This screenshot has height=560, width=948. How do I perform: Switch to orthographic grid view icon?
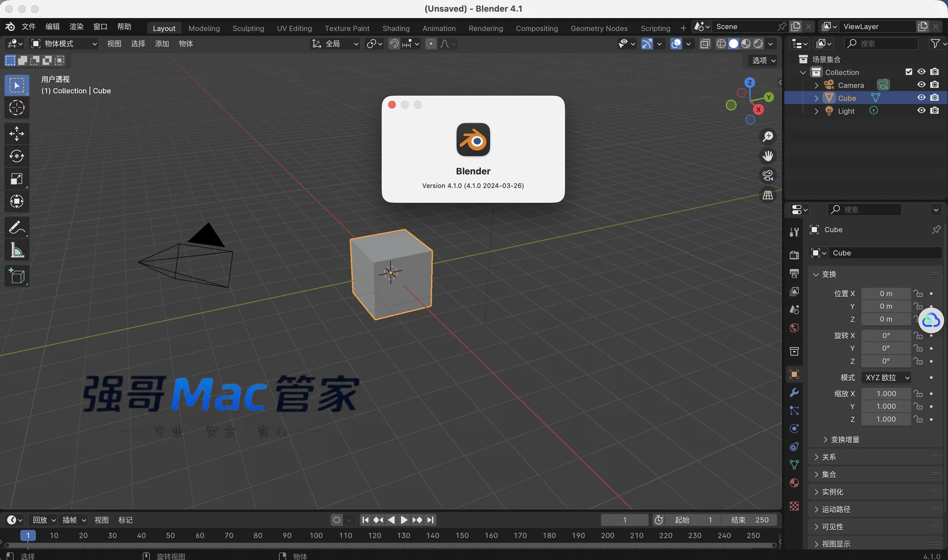[x=768, y=195]
